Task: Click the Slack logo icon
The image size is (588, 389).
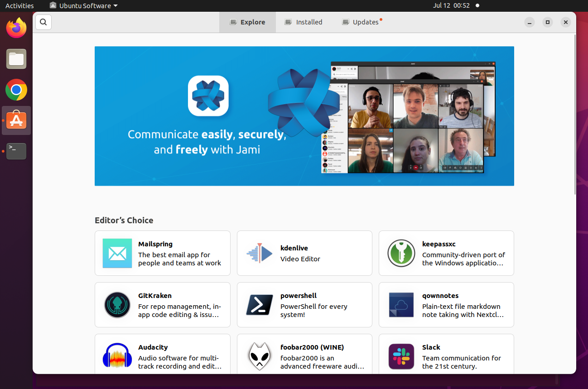Action: tap(401, 356)
